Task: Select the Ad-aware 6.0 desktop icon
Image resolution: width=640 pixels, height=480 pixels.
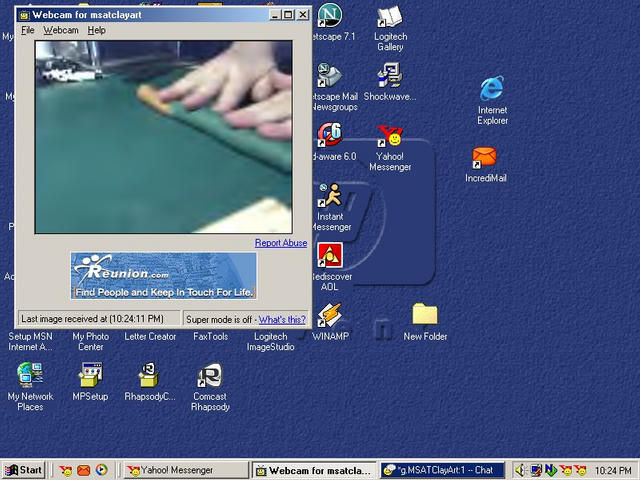Action: click(x=330, y=135)
